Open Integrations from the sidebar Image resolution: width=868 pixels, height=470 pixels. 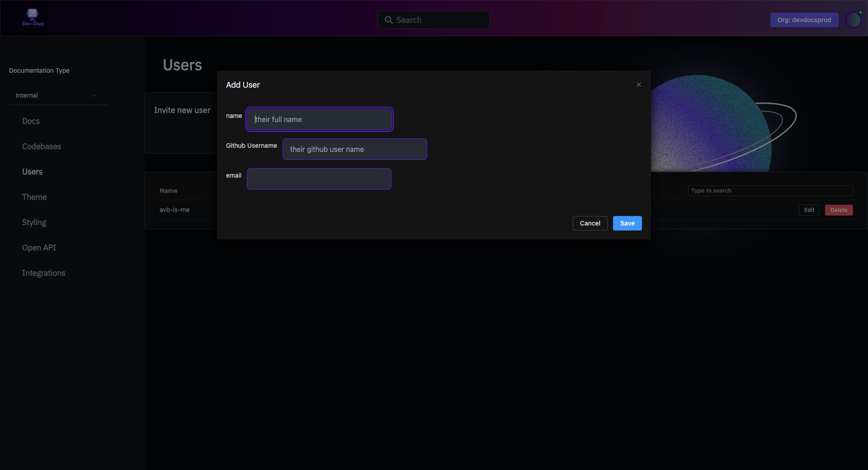coord(43,273)
